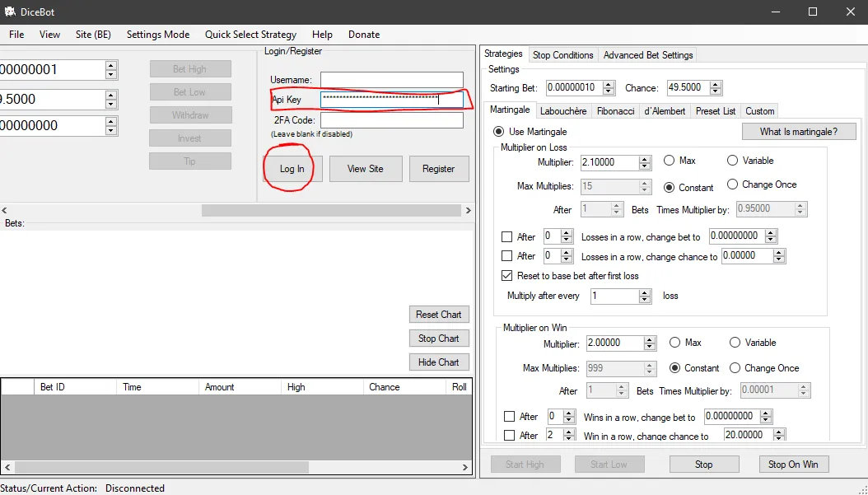Click the loss Multiplier 2.10000 spinner
Viewport: 868px width, 495px height.
coord(644,162)
